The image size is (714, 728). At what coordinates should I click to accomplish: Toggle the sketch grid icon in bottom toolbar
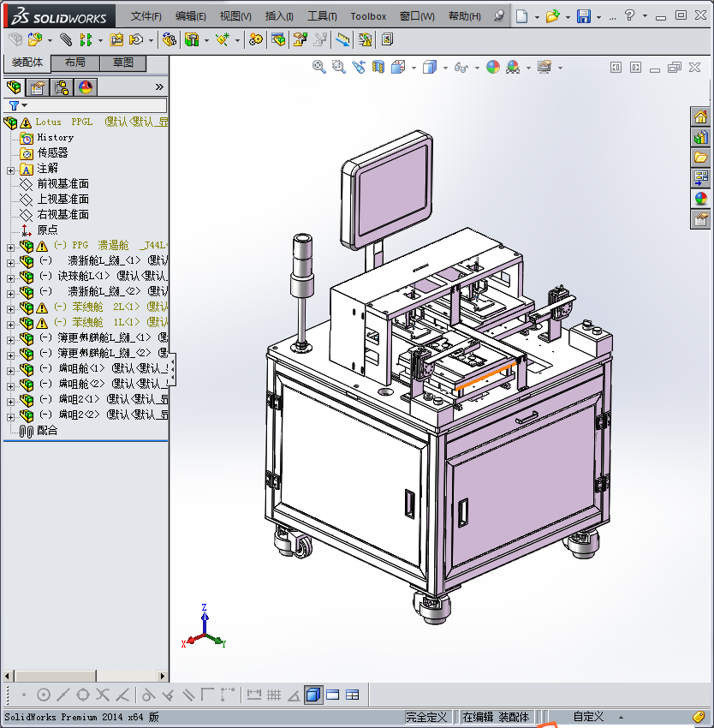274,695
